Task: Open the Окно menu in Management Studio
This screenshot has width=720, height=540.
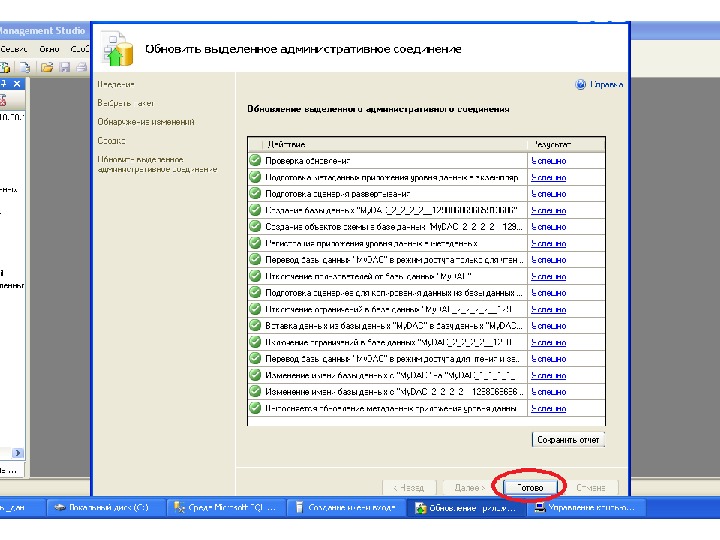Action: pos(49,49)
